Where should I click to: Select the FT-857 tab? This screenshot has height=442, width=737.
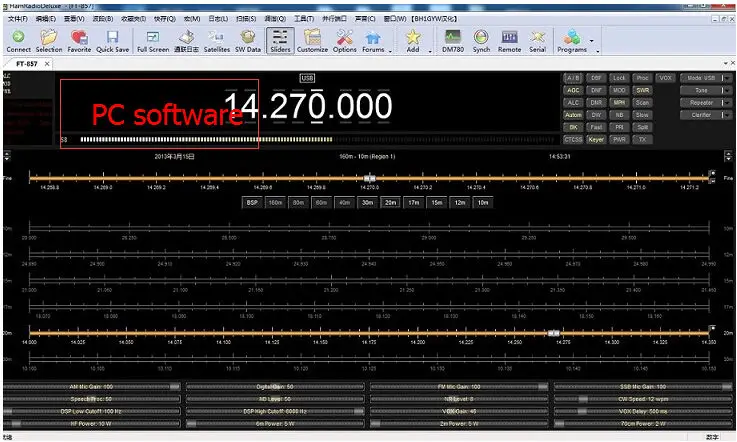click(x=26, y=64)
